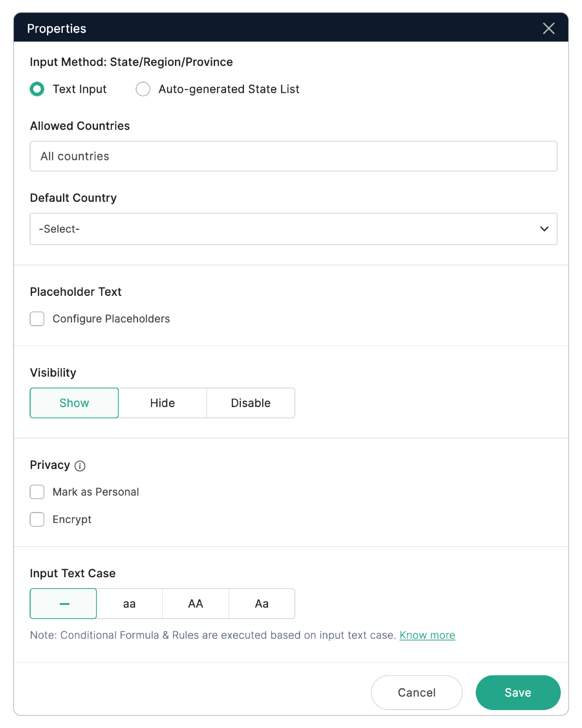Viewport: 582px width, 728px height.
Task: Click the Privacy info icon
Action: [x=80, y=466]
